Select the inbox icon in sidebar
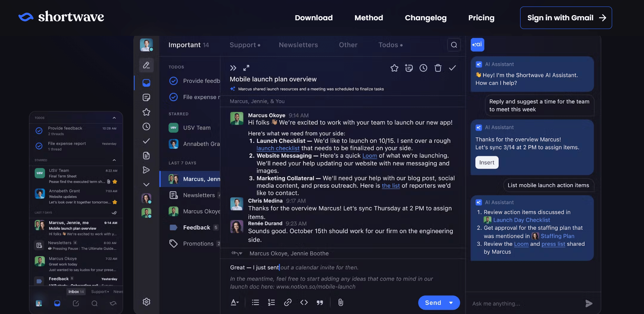This screenshot has height=314, width=644. [x=146, y=83]
